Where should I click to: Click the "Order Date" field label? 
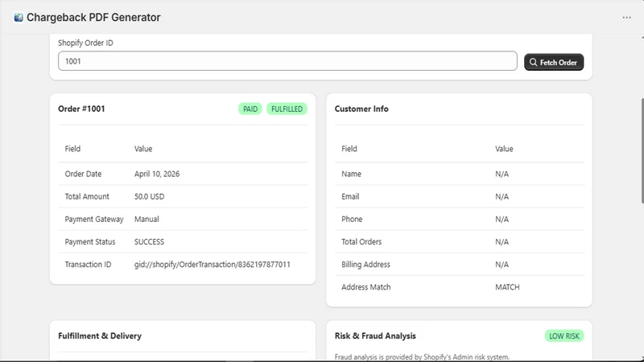83,174
